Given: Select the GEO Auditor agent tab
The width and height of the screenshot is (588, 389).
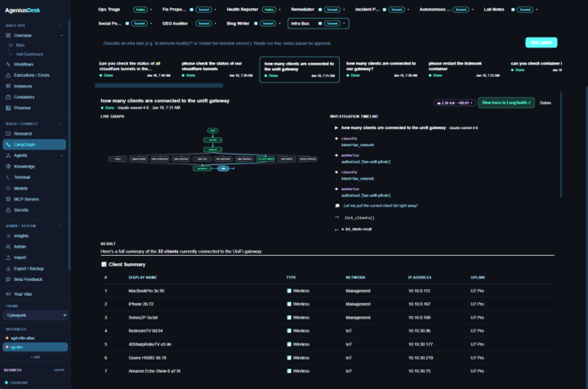Looking at the screenshot, I should [175, 23].
